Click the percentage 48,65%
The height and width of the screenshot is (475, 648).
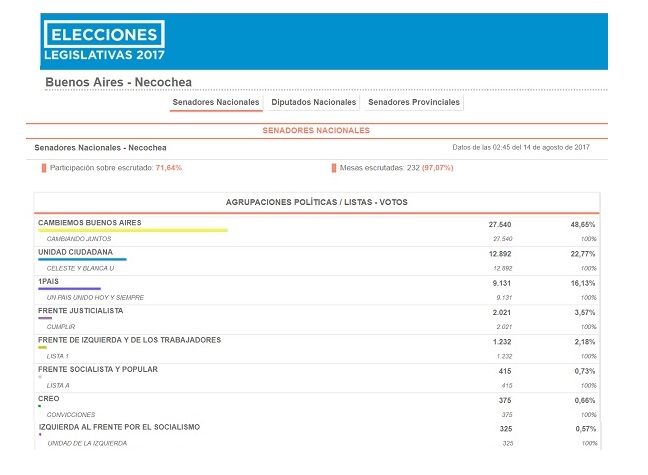tap(583, 224)
